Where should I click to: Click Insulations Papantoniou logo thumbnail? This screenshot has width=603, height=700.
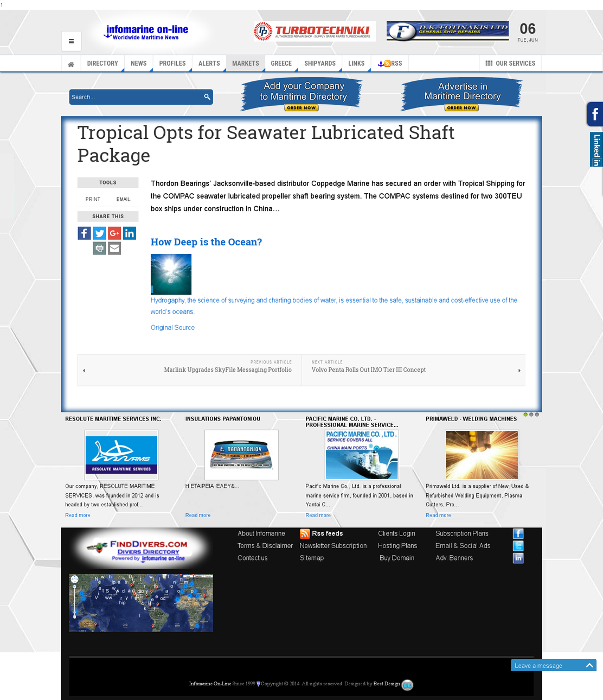click(x=241, y=455)
